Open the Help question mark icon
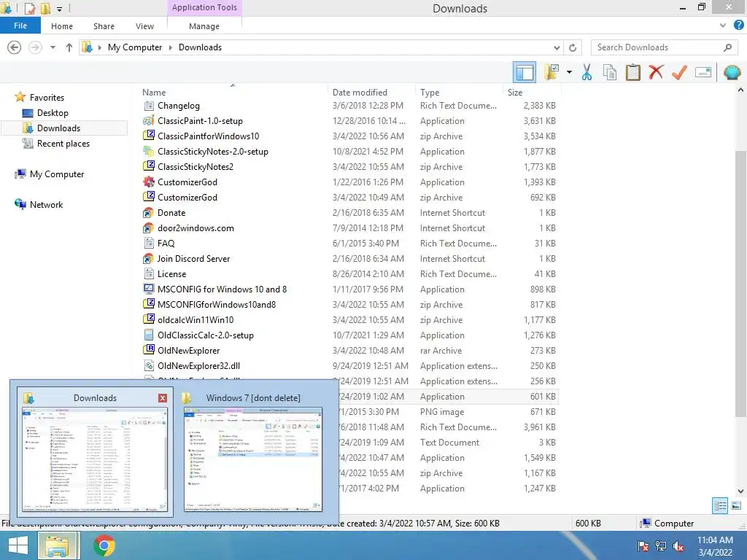747x560 pixels. (738, 26)
